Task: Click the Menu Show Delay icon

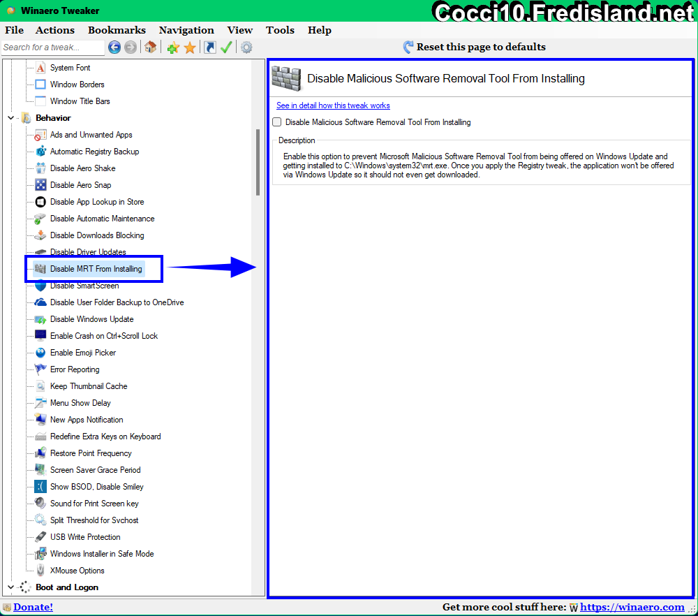Action: 40,403
